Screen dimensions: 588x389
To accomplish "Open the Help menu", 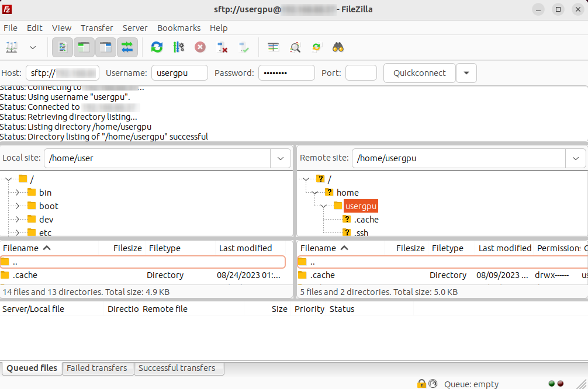I will pos(219,28).
